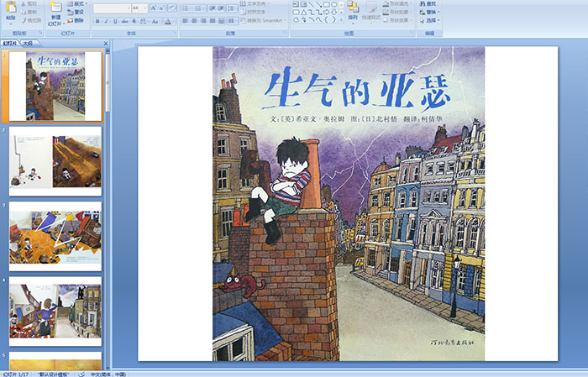Toggle Bold formatting
Viewport: 588px width, 377px height.
[97, 21]
